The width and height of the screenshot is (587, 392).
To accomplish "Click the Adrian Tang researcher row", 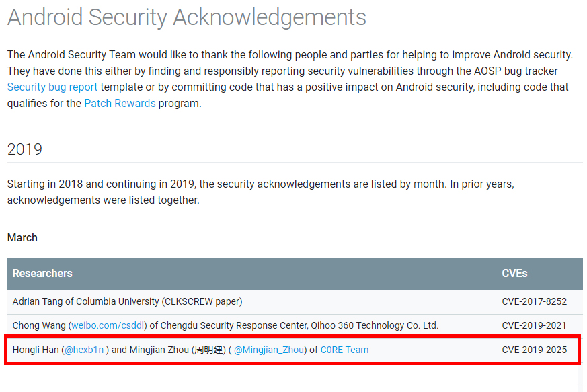I will click(x=295, y=302).
